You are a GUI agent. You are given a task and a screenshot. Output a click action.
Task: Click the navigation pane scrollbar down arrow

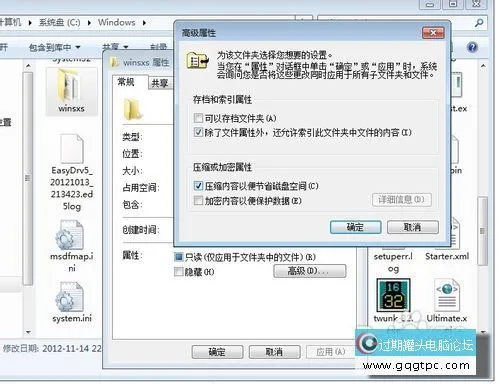(28, 332)
